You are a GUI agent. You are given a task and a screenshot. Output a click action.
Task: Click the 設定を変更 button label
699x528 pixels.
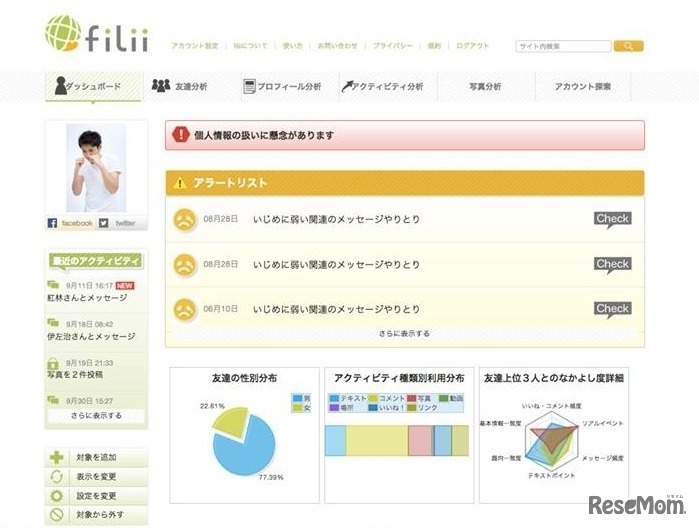click(x=96, y=496)
